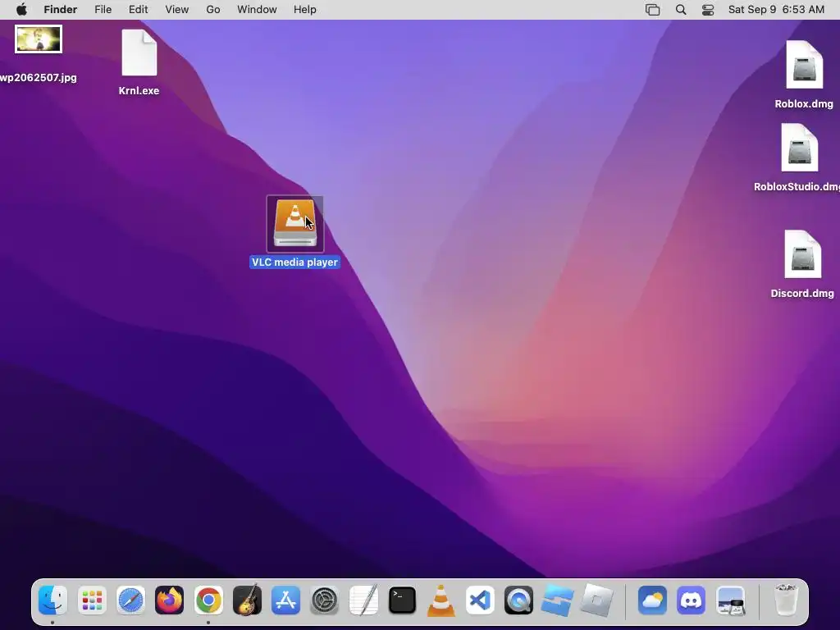The image size is (840, 630).
Task: Open QuickTime Player in the Dock
Action: (518, 600)
